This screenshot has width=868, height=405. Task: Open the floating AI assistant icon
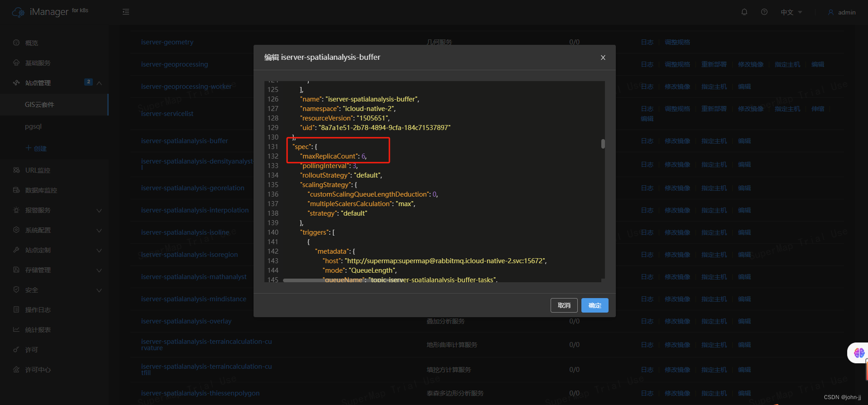coord(859,352)
